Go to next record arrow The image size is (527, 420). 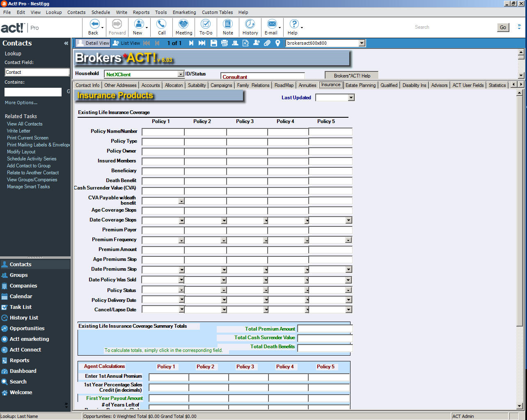191,43
